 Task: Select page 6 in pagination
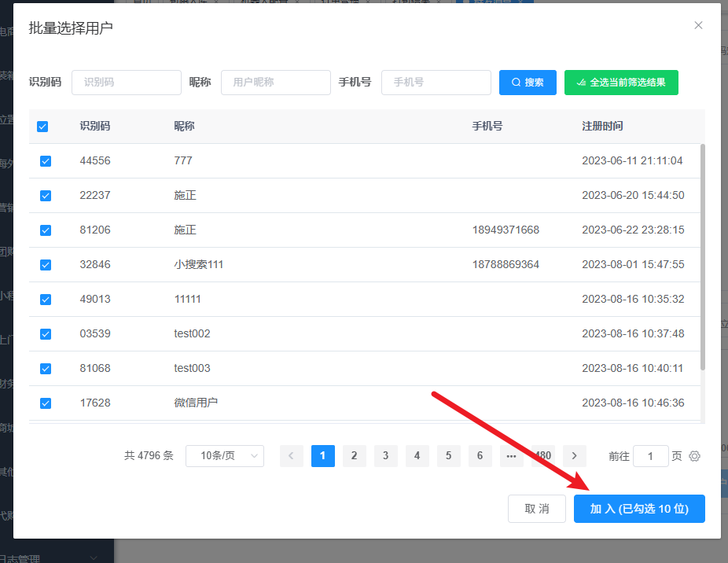(480, 456)
